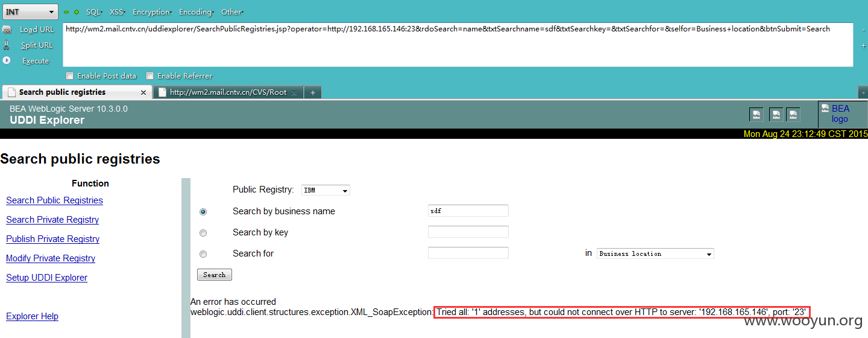
Task: Open the Encryption menu
Action: [x=152, y=11]
